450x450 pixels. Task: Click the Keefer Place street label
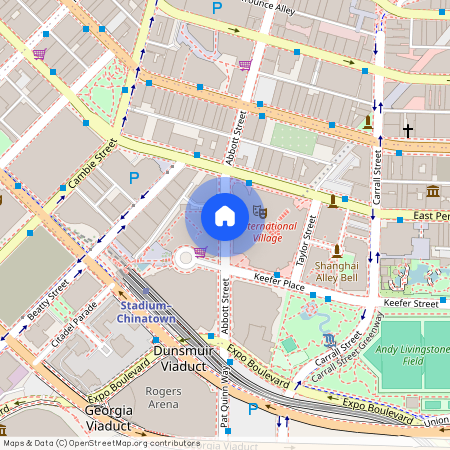click(x=279, y=282)
